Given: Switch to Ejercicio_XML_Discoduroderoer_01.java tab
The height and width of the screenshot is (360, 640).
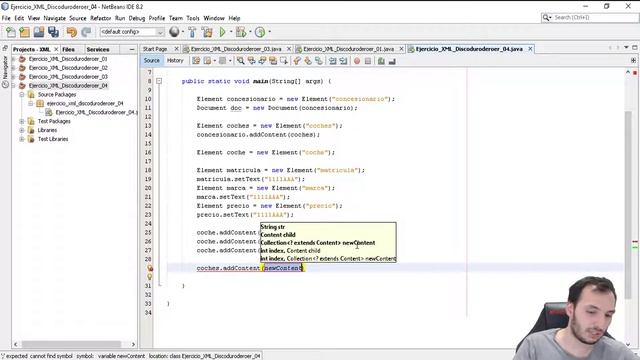Looking at the screenshot, I should pyautogui.click(x=349, y=49).
